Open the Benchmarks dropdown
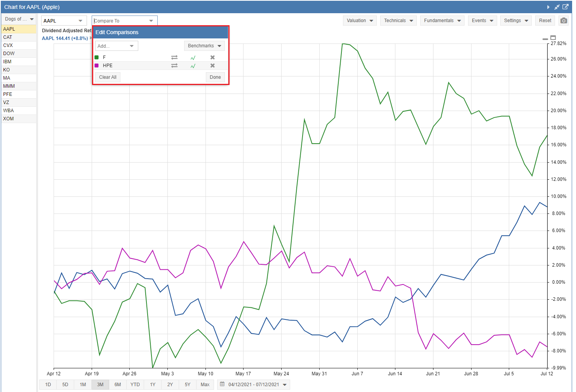This screenshot has width=576, height=392. 204,46
